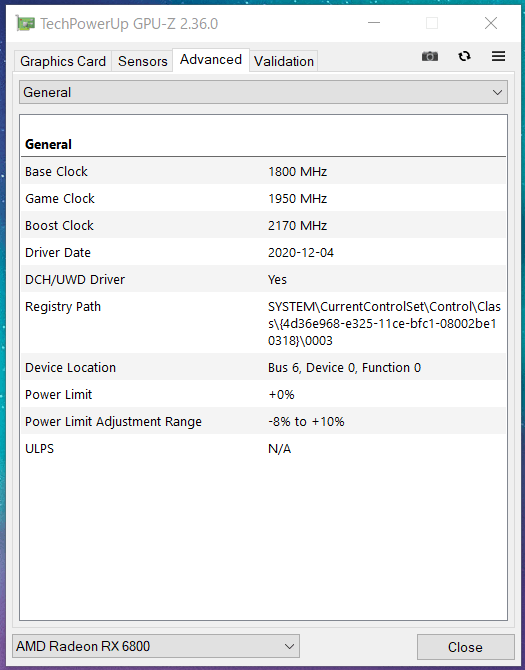The width and height of the screenshot is (525, 670).
Task: Select the Power Limit label
Action: pos(59,394)
